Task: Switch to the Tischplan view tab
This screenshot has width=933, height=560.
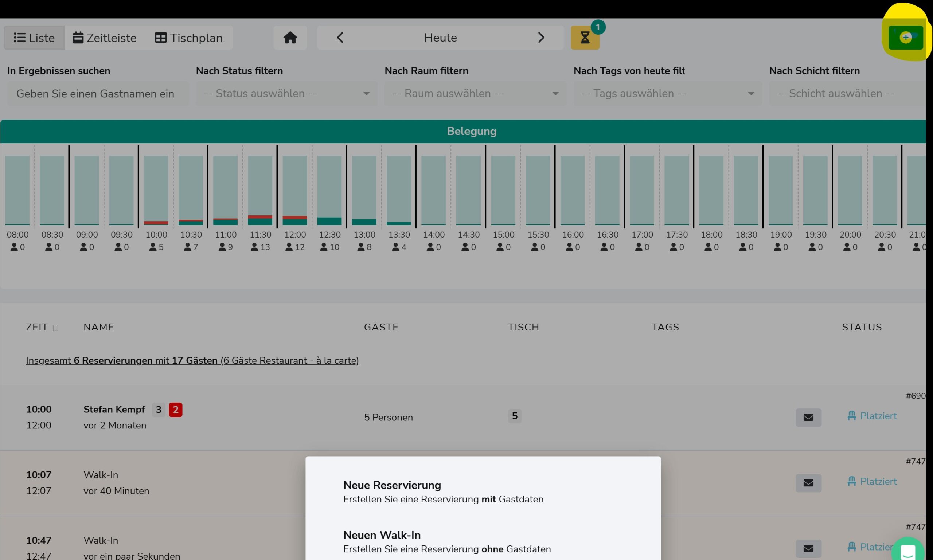Action: [x=189, y=38]
